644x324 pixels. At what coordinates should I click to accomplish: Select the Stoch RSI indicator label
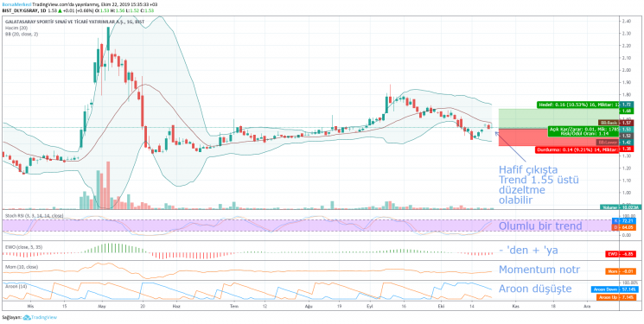coord(34,215)
